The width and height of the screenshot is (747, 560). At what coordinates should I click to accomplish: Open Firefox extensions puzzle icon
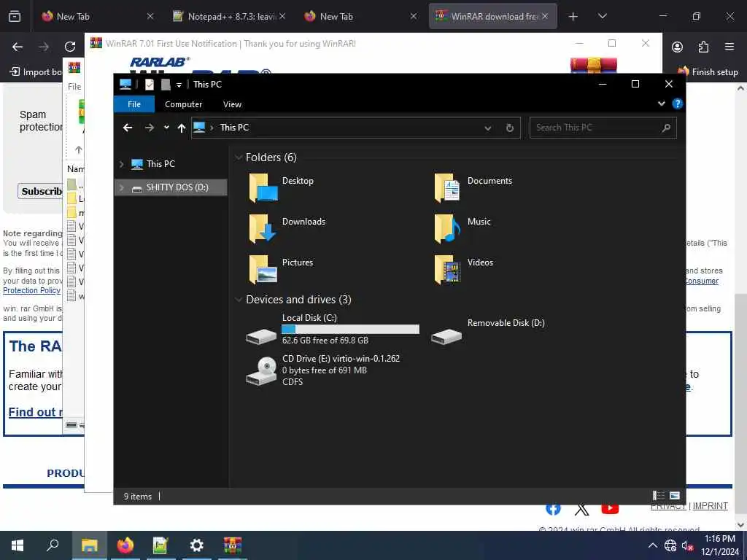tap(703, 47)
